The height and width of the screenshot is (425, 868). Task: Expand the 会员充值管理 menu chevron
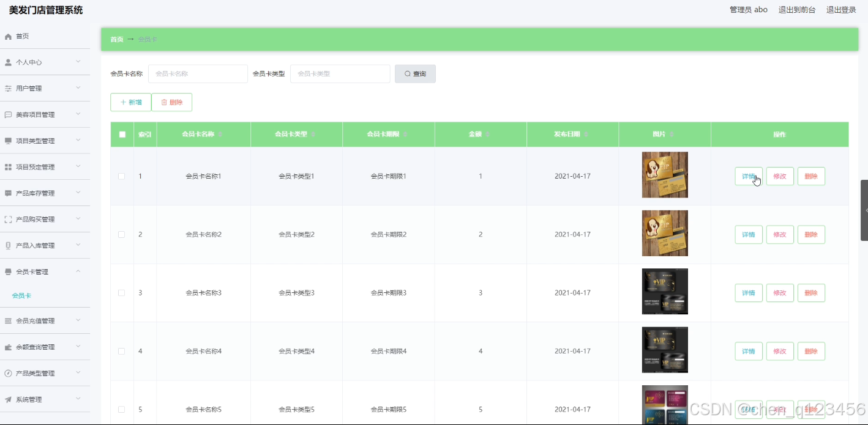pos(78,320)
